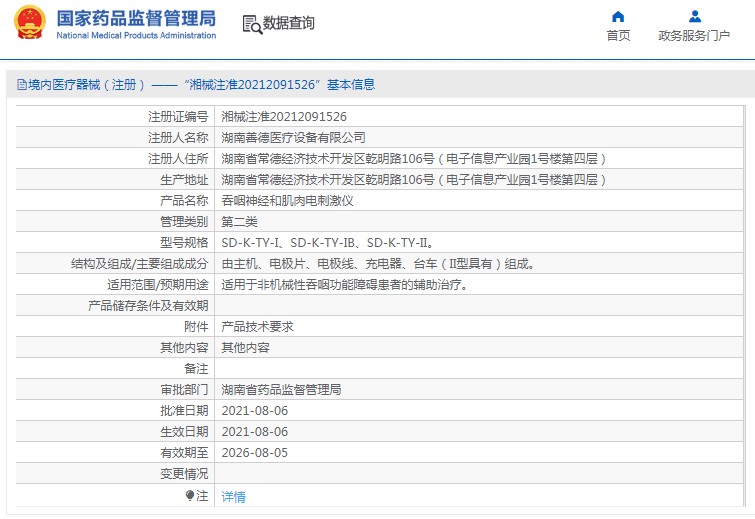
Task: Go to 首页 text label
Action: pos(618,36)
